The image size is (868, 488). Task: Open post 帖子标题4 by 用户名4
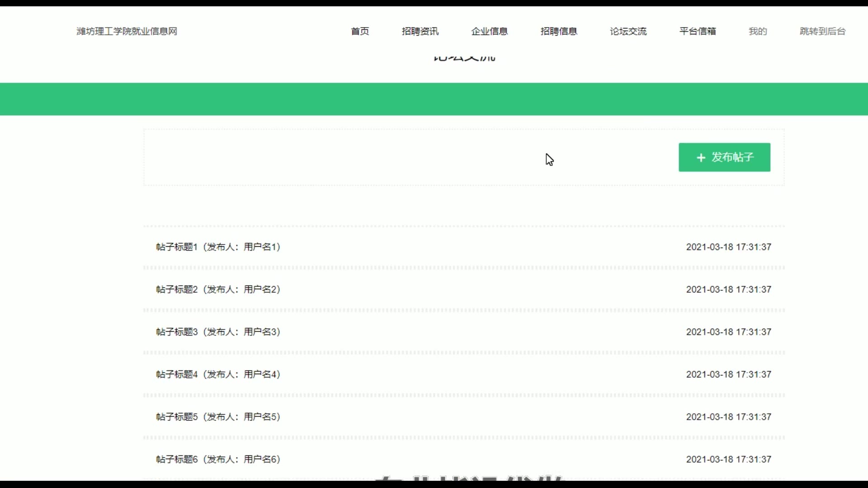[x=218, y=374]
